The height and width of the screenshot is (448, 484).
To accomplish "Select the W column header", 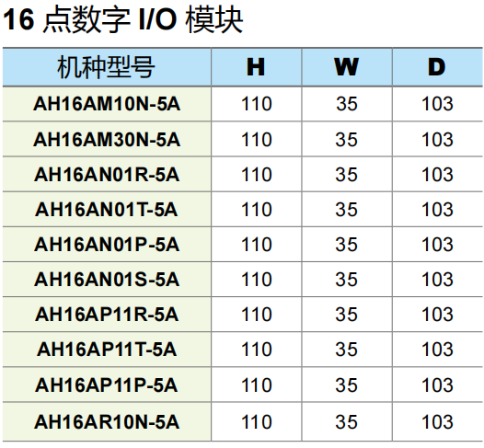I will pyautogui.click(x=347, y=67).
